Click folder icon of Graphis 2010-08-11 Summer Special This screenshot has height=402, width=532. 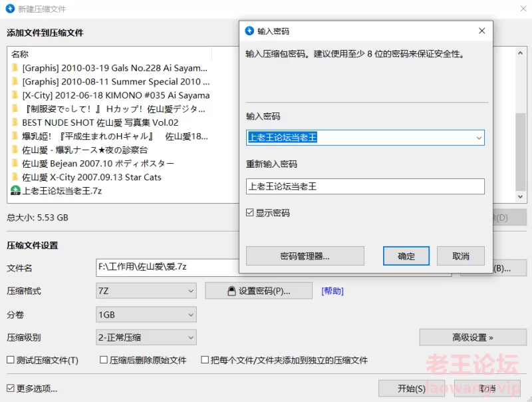pyautogui.click(x=15, y=82)
